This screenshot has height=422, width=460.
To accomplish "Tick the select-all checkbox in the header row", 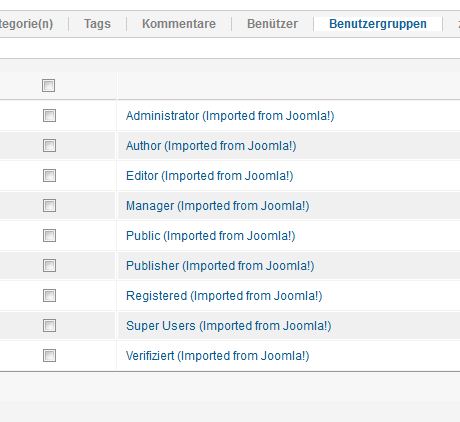I will (48, 85).
